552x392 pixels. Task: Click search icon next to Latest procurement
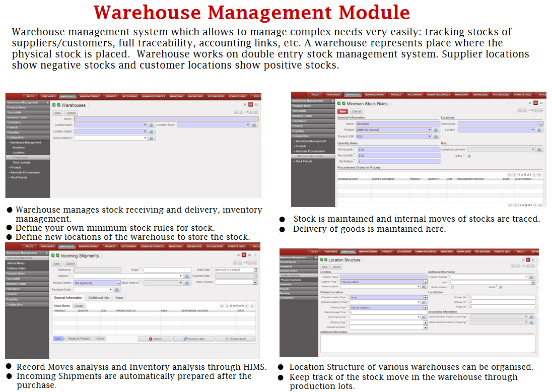pyautogui.click(x=540, y=150)
